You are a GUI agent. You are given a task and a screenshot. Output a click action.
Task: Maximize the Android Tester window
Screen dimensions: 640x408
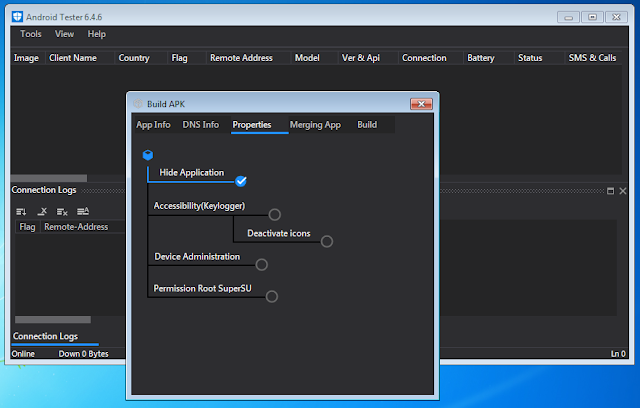(592, 17)
